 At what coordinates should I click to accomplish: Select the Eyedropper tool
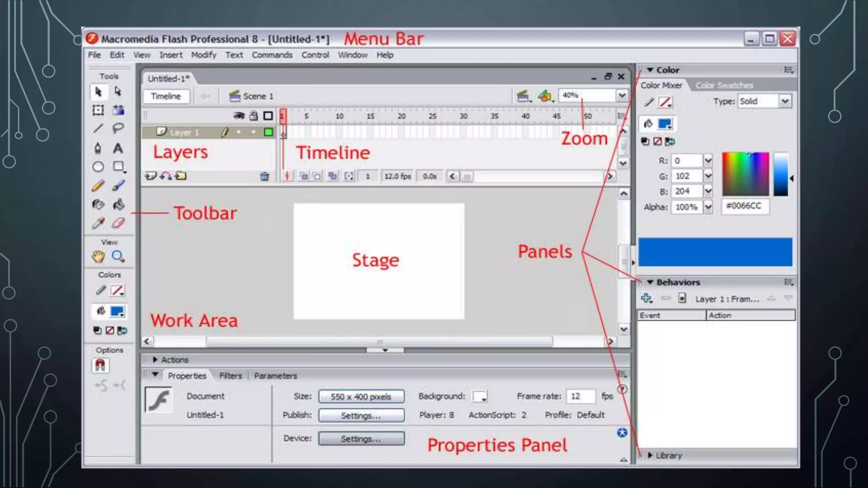[x=98, y=223]
